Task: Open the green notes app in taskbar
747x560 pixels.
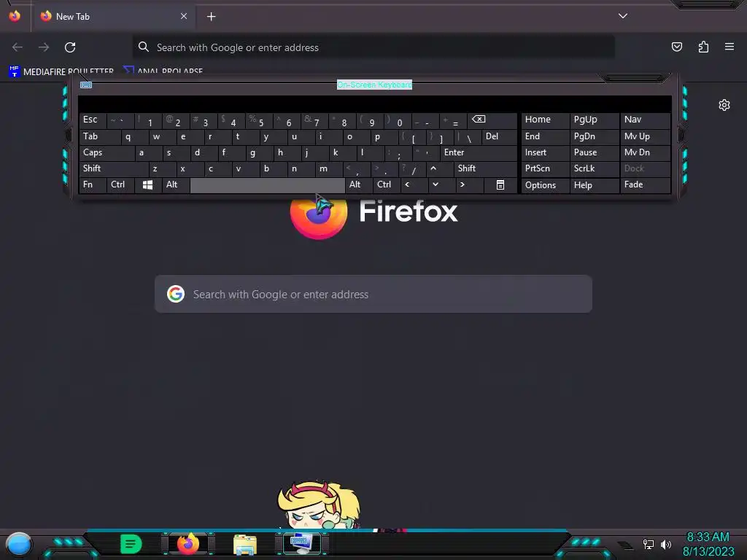Action: (131, 544)
